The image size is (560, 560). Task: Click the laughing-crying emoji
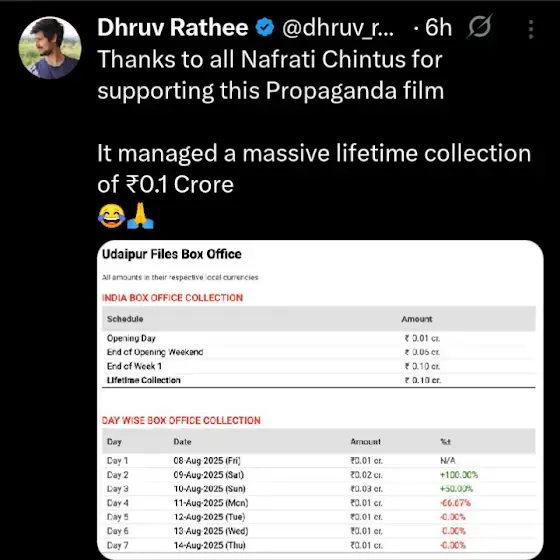111,216
